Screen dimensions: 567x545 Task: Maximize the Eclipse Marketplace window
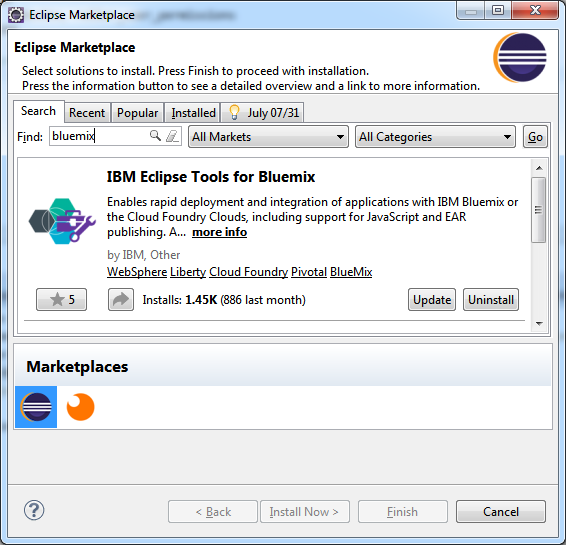tap(498, 10)
